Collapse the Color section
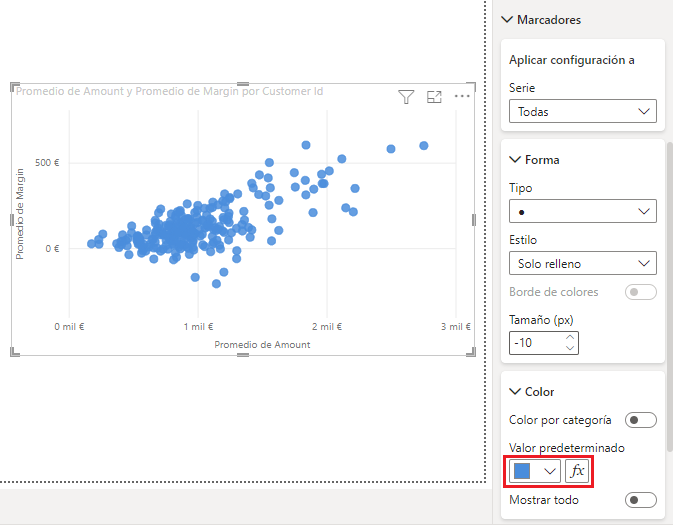Image resolution: width=673 pixels, height=525 pixels. click(x=515, y=391)
